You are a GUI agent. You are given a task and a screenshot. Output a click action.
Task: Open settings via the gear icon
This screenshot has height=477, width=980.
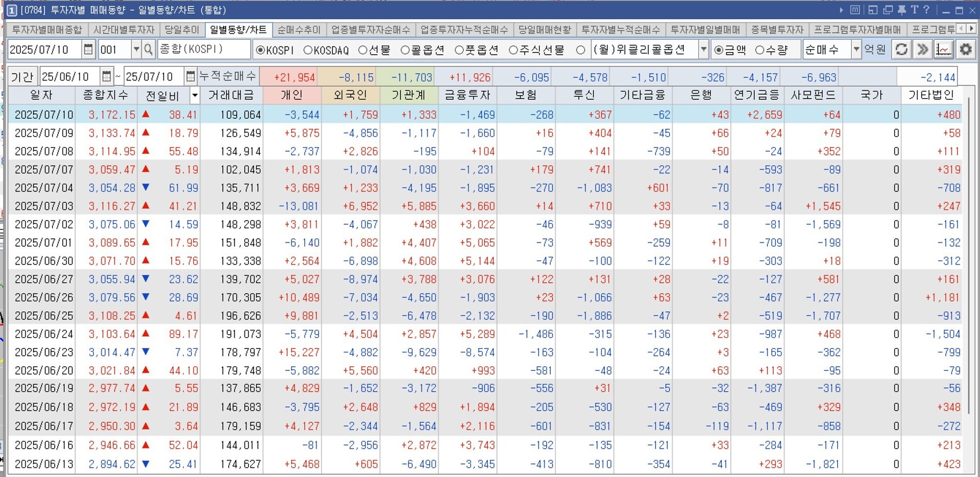[965, 49]
